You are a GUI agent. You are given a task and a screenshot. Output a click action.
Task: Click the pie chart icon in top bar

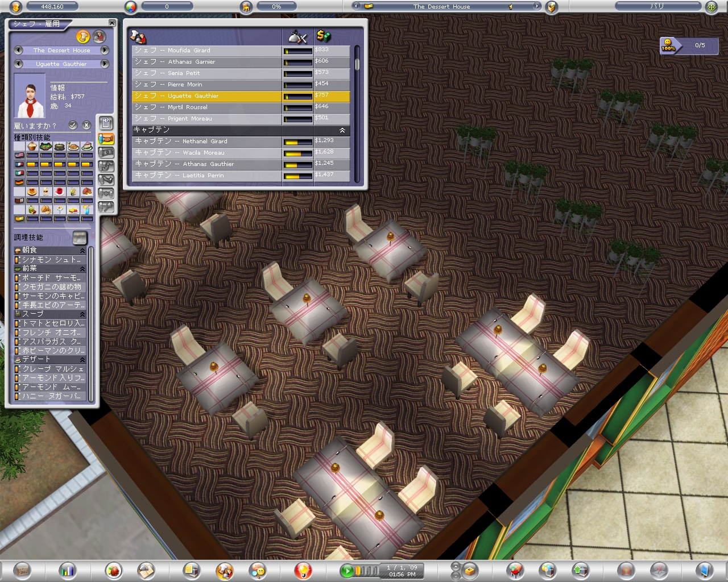pyautogui.click(x=131, y=7)
